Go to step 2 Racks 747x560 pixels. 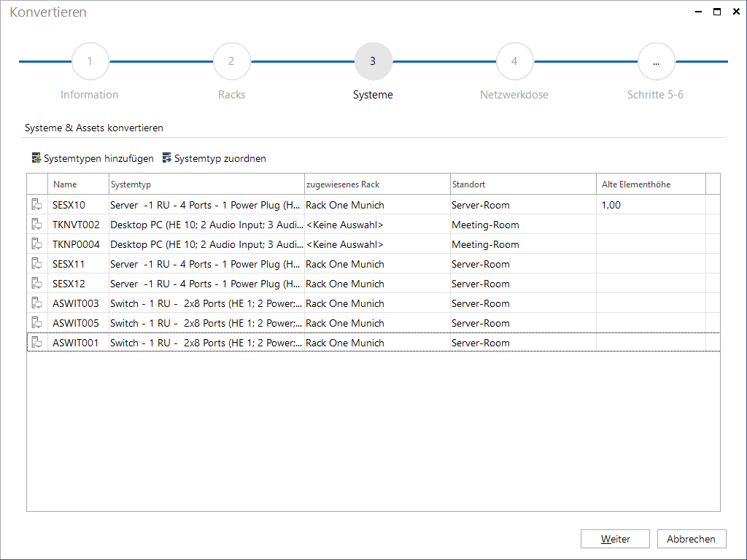(231, 61)
